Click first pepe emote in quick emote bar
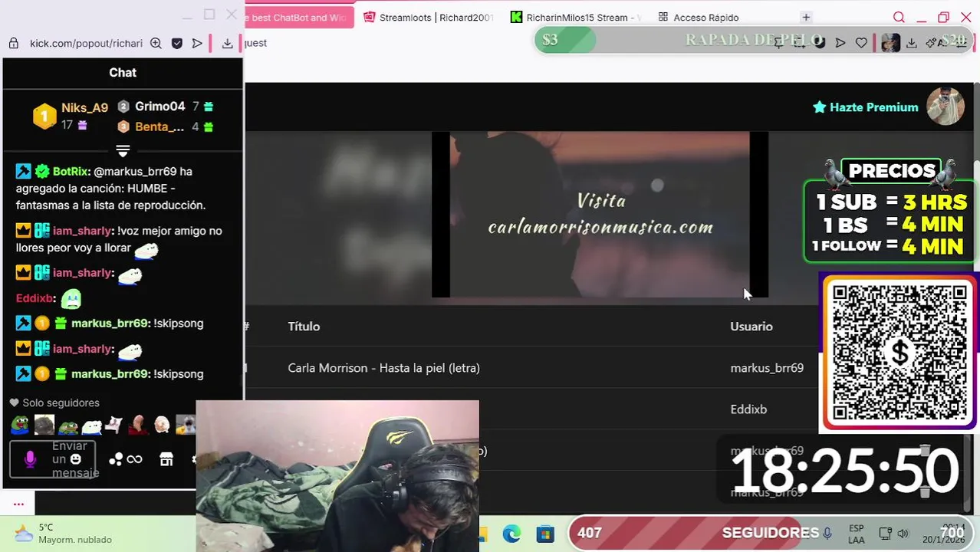980x552 pixels. (20, 425)
